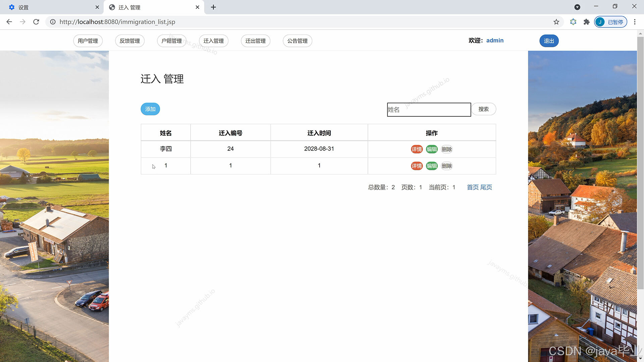The width and height of the screenshot is (644, 362).
Task: Click the 操作 column header
Action: click(432, 133)
